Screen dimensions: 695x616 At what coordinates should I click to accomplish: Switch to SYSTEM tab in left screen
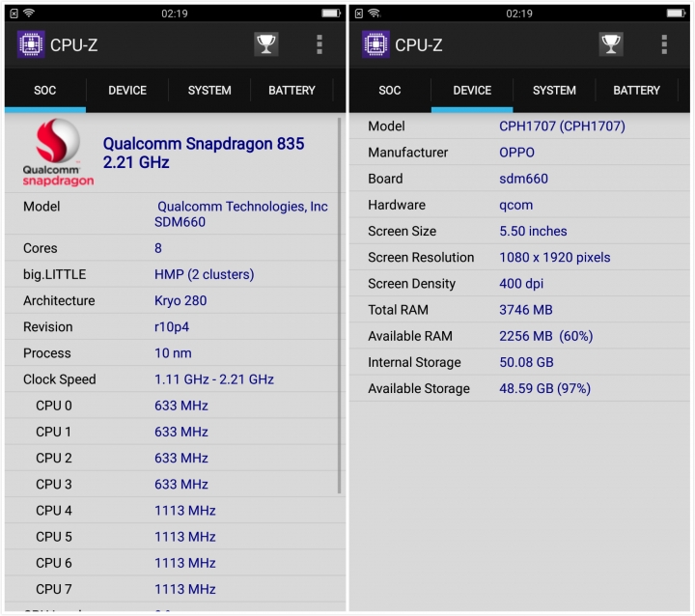[209, 91]
